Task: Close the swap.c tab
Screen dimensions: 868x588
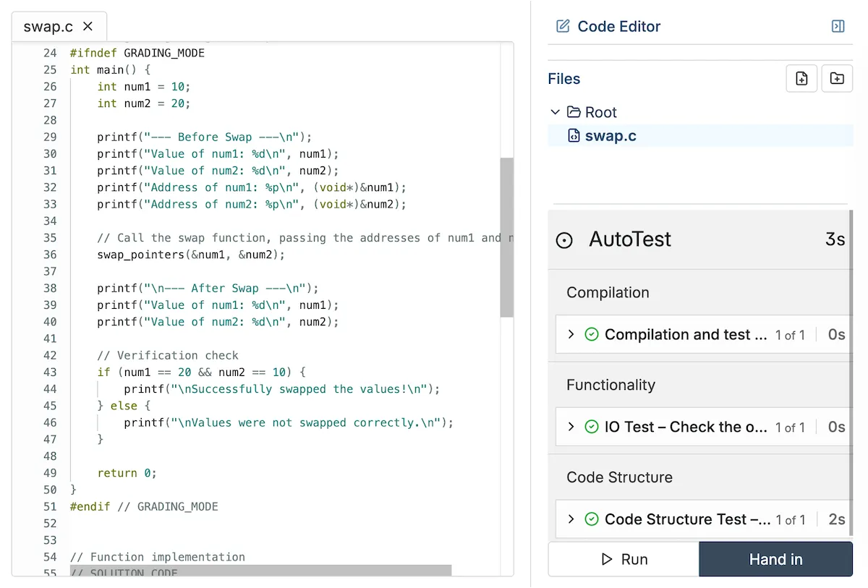Action: pyautogui.click(x=88, y=26)
